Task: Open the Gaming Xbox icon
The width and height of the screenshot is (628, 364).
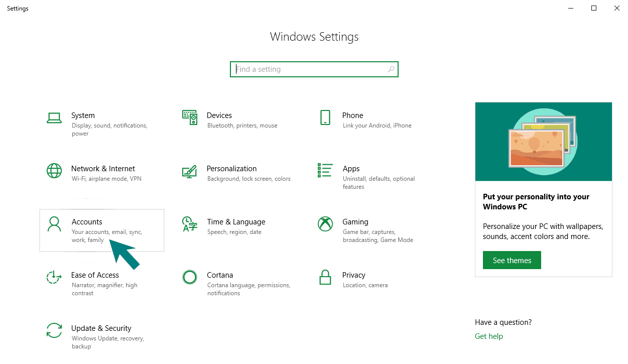Action: click(x=325, y=224)
